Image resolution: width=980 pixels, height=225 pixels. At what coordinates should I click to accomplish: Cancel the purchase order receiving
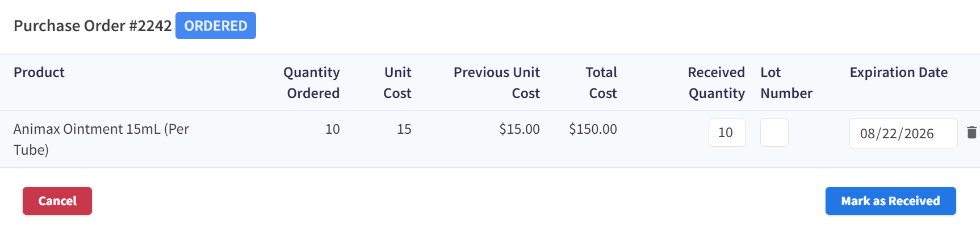57,201
